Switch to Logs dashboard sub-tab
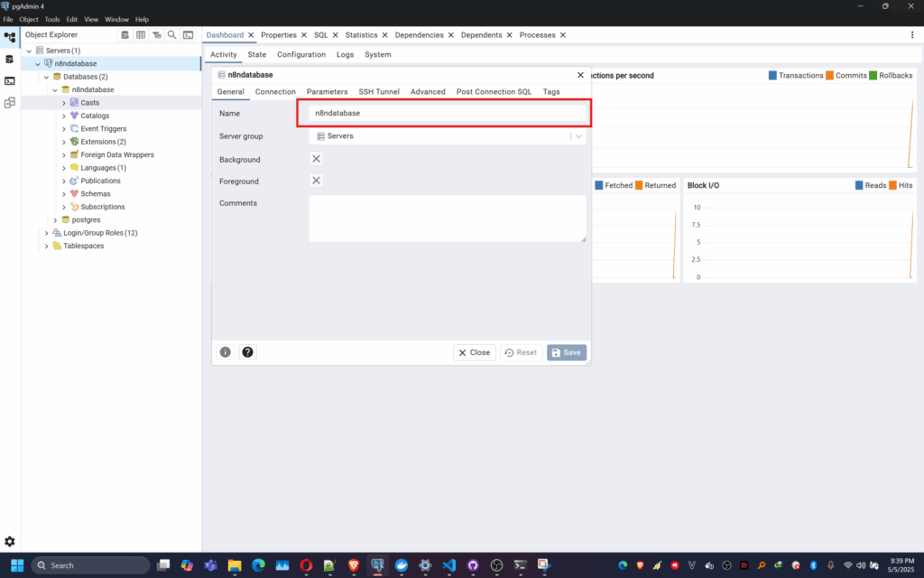Image resolution: width=924 pixels, height=578 pixels. (346, 54)
